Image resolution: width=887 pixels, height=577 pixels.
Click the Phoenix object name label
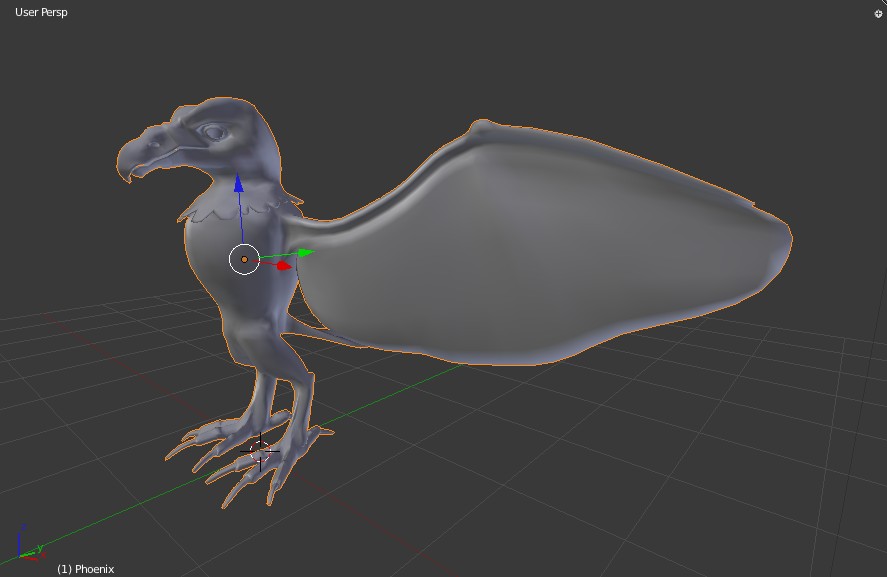click(x=88, y=568)
